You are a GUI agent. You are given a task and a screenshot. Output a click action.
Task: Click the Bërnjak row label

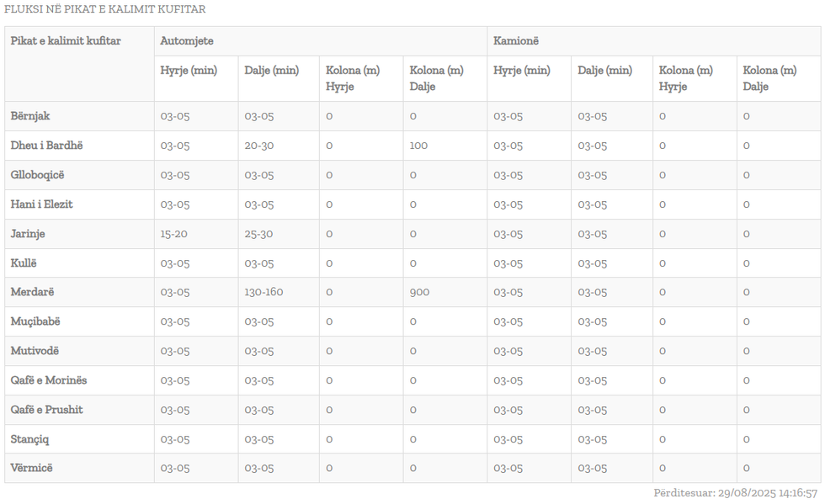pos(30,116)
